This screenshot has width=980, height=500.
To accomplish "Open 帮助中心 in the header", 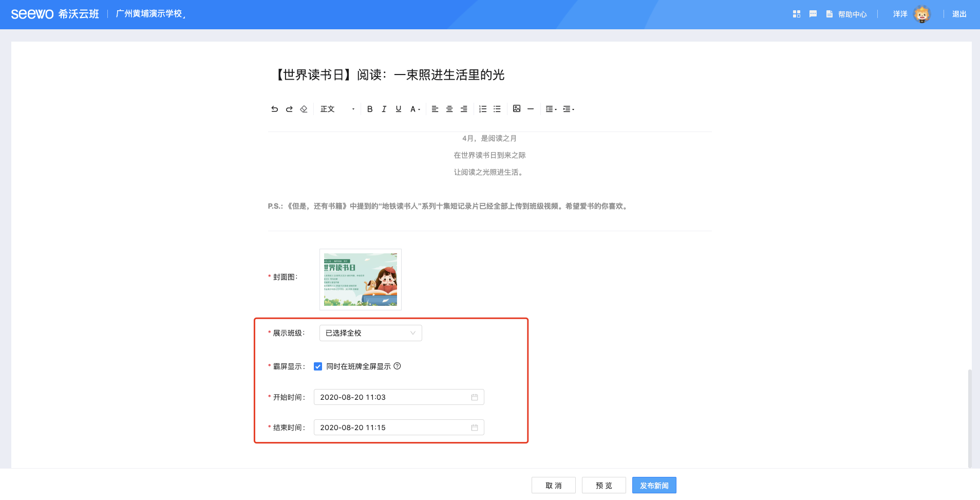I will tap(846, 14).
